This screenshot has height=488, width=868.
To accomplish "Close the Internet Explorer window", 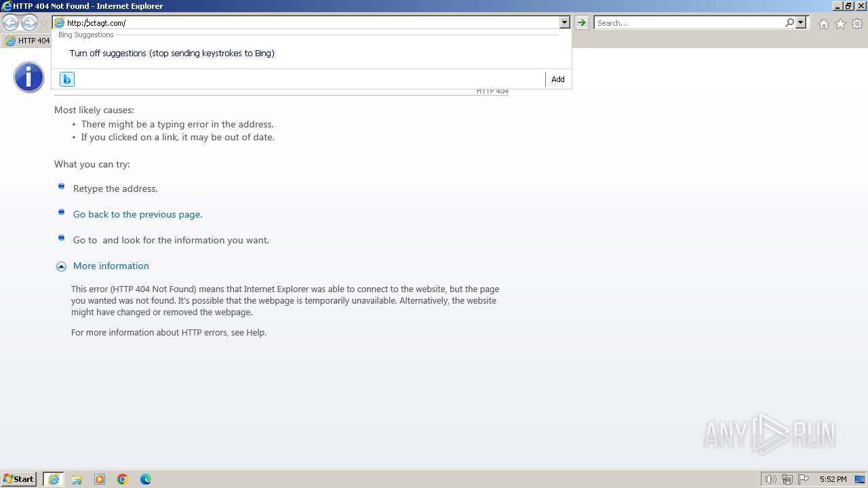I will point(861,6).
